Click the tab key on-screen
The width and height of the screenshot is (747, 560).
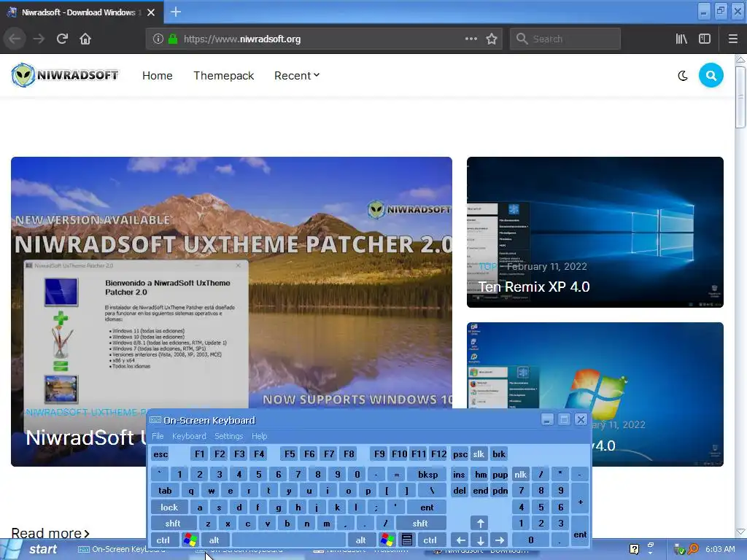[165, 491]
